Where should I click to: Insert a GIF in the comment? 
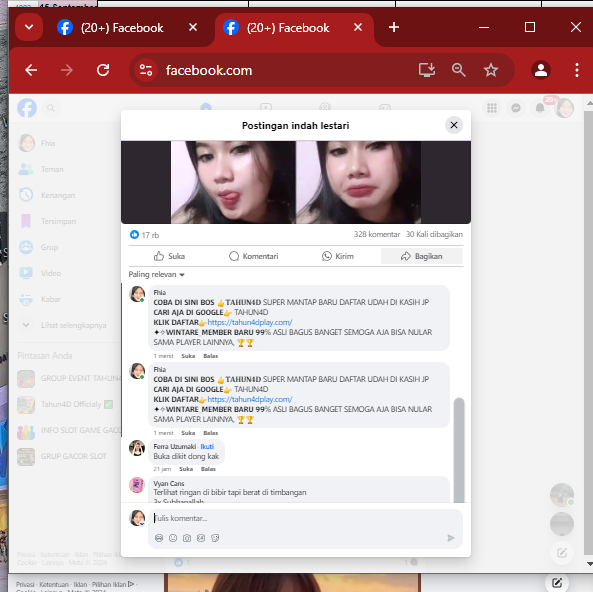[x=201, y=538]
